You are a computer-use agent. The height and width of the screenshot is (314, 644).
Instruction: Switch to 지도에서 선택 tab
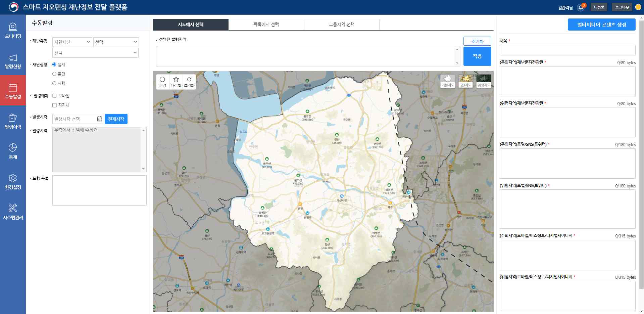(191, 24)
